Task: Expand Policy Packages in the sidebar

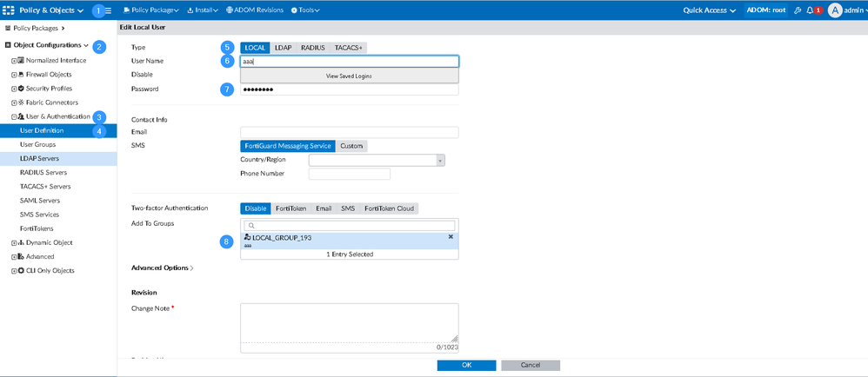Action: (x=35, y=28)
